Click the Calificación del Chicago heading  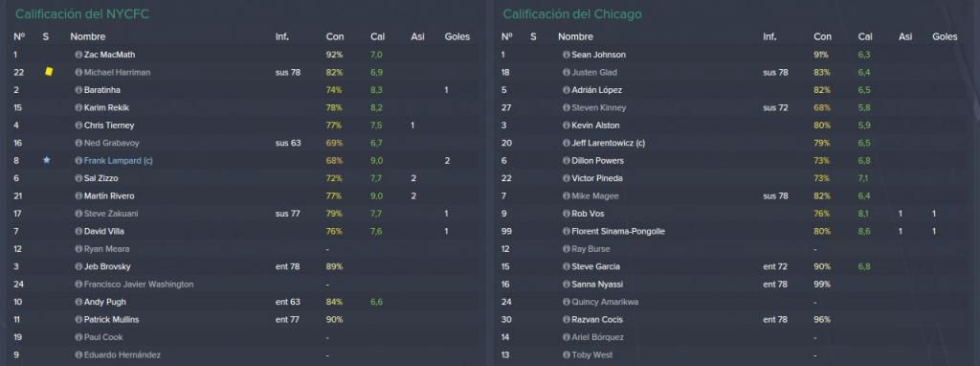[572, 13]
